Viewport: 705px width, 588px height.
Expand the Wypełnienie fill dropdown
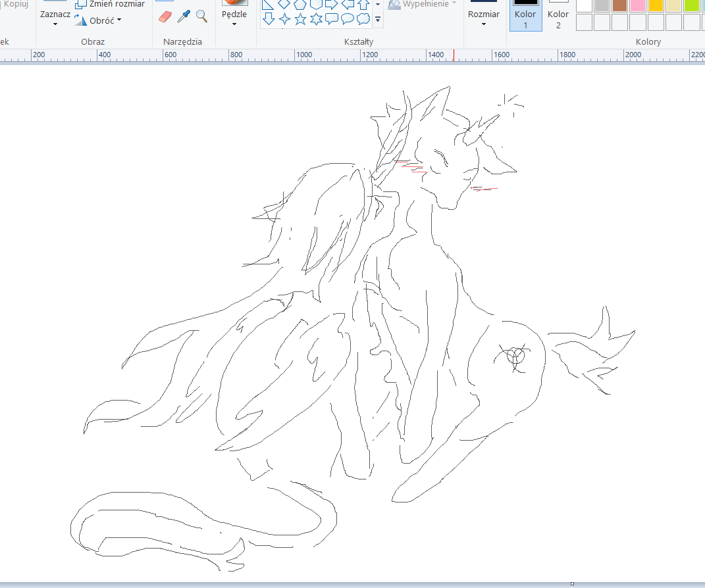[454, 3]
